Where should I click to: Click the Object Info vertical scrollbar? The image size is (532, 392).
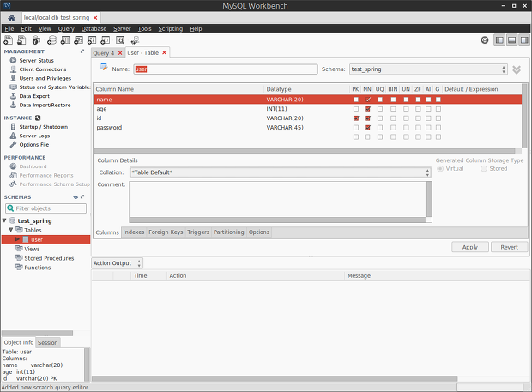87,365
